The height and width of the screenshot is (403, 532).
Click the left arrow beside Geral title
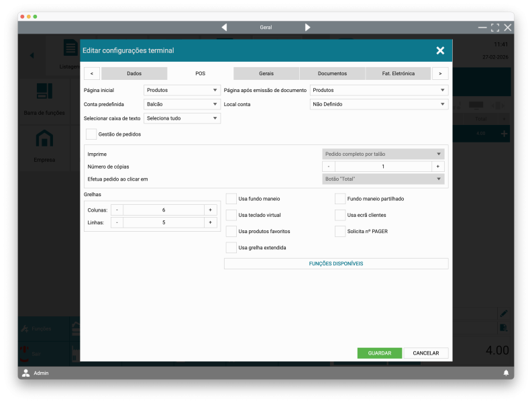[x=224, y=28]
